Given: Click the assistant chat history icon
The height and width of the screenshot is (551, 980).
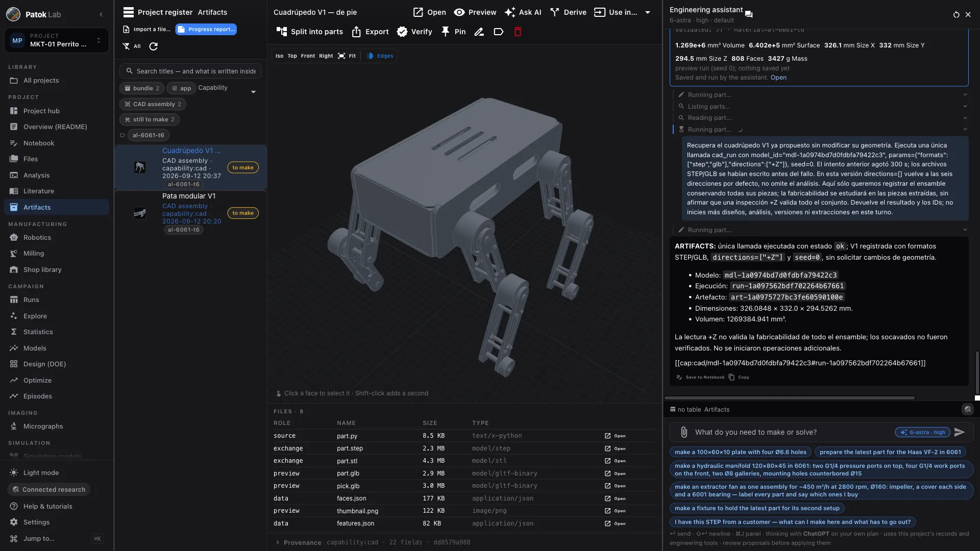Looking at the screenshot, I should point(749,14).
